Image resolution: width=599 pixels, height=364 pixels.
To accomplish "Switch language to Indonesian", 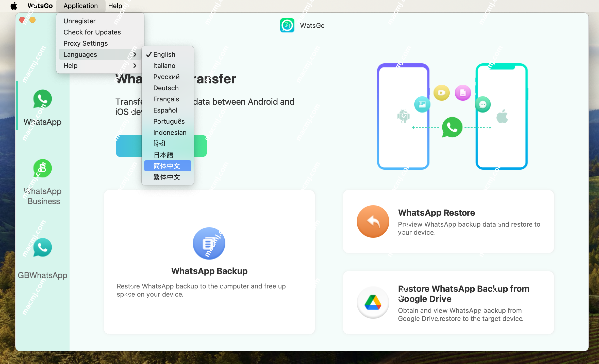I will click(168, 133).
